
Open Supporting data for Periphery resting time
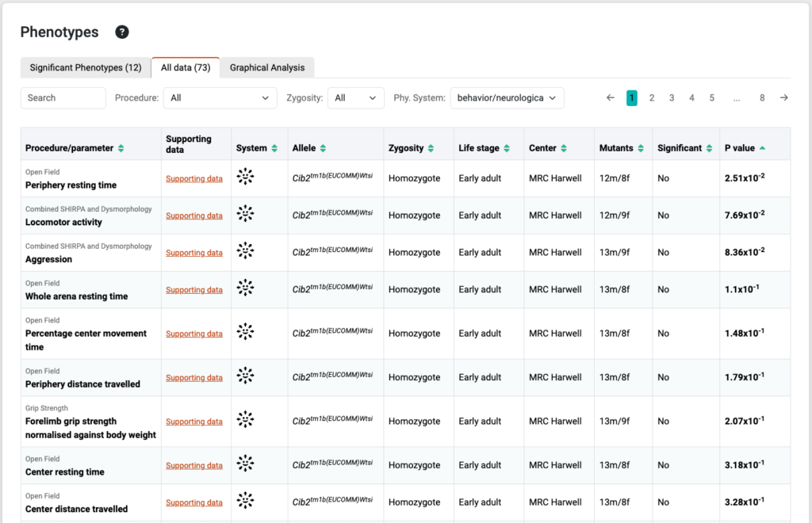click(x=194, y=178)
